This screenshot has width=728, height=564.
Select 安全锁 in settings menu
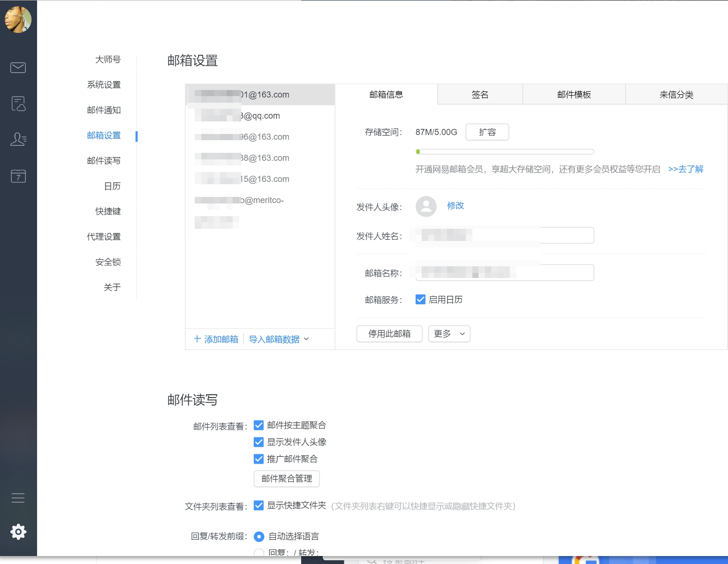pyautogui.click(x=108, y=262)
